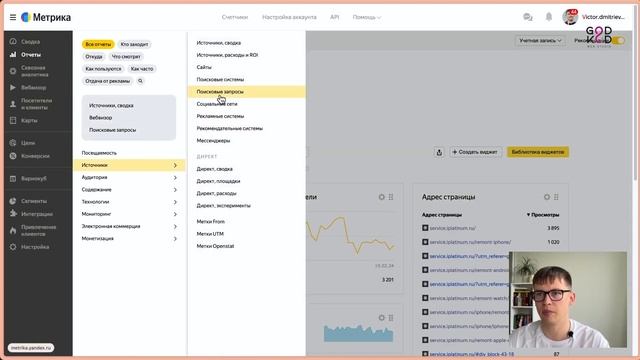Open Сводка in the left sidebar
Viewport: 640px width, 360px height.
click(x=31, y=42)
